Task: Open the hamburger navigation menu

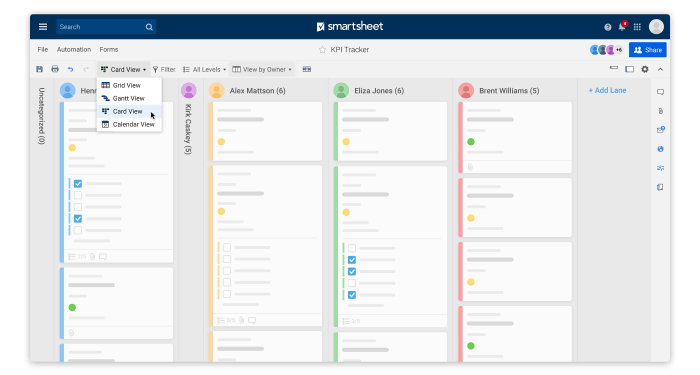Action: [43, 27]
